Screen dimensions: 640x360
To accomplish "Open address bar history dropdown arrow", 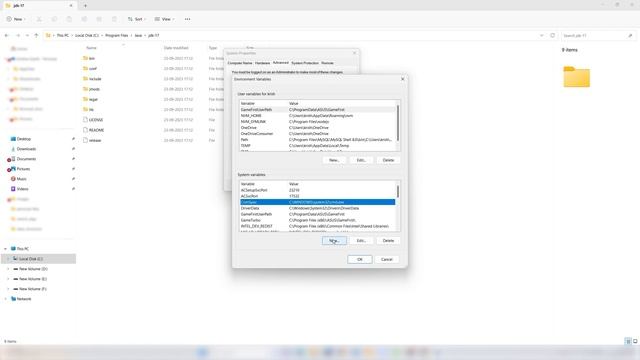I will [x=542, y=36].
